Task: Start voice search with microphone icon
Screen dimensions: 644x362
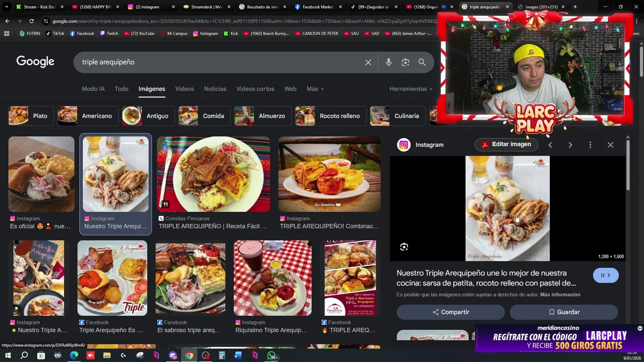Action: tap(388, 62)
